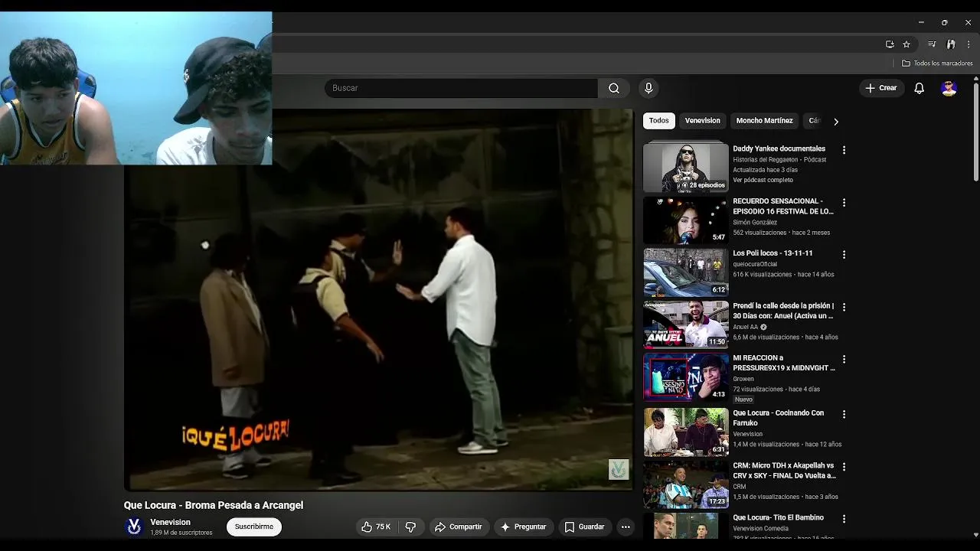Click the Preguntar button

tap(523, 527)
